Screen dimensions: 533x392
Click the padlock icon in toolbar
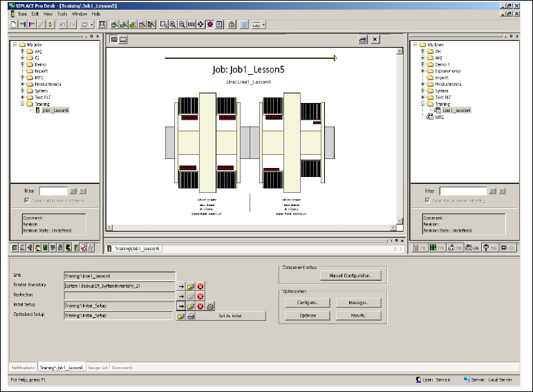tap(232, 25)
